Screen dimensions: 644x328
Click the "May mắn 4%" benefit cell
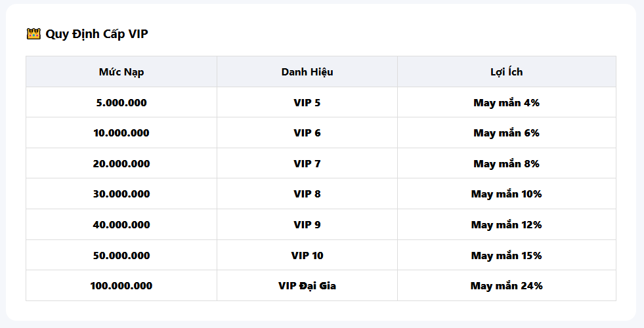tap(506, 103)
